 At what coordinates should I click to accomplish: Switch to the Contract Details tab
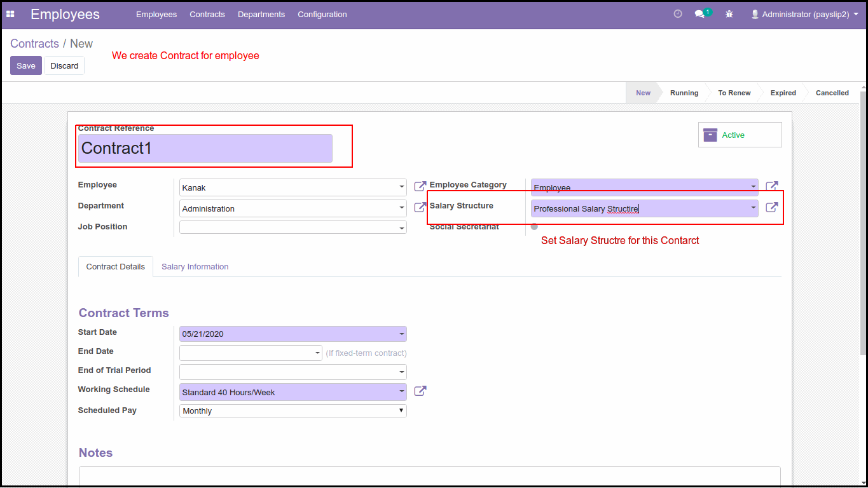[116, 267]
